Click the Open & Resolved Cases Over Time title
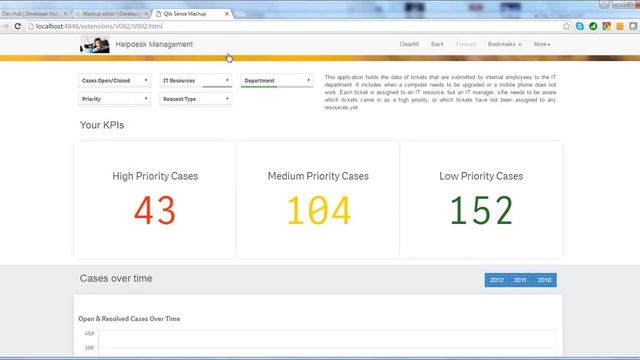Screen dimensions: 640x360 click(x=129, y=319)
